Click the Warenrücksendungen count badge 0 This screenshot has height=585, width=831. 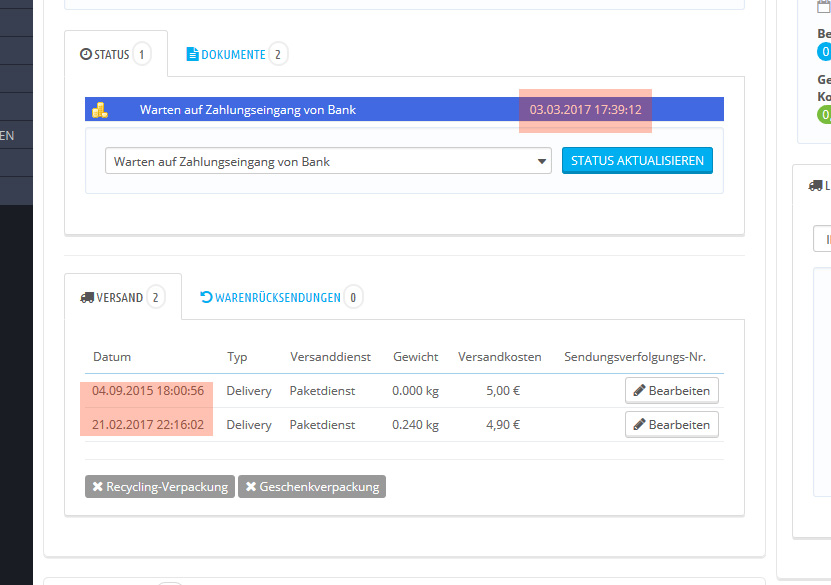coord(353,297)
